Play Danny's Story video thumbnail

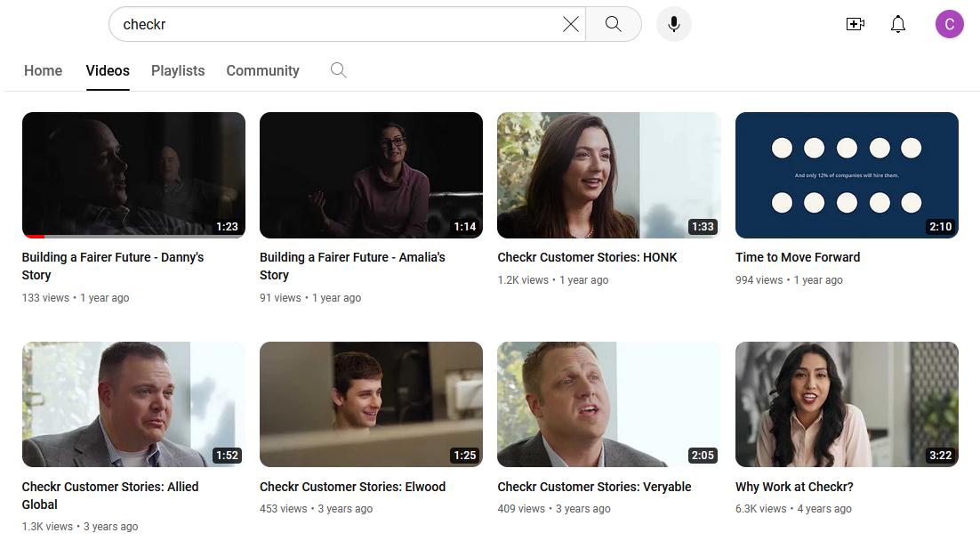coord(133,175)
